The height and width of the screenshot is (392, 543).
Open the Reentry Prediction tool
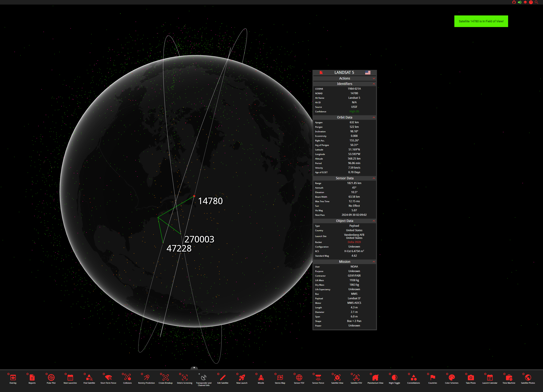(x=147, y=379)
